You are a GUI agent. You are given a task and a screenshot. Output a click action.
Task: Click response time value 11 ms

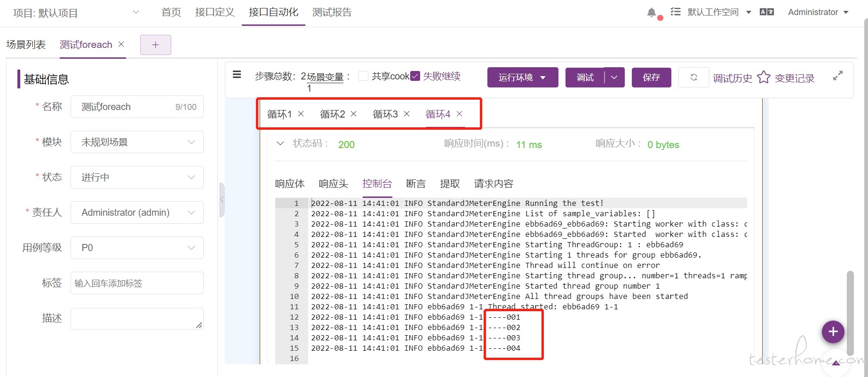coord(529,145)
